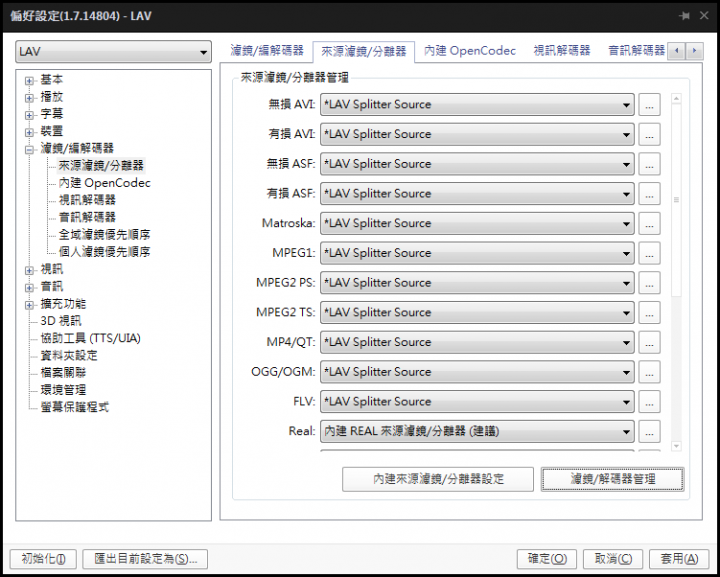
Task: Click the ... button for 無損 ASF
Action: pos(649,164)
